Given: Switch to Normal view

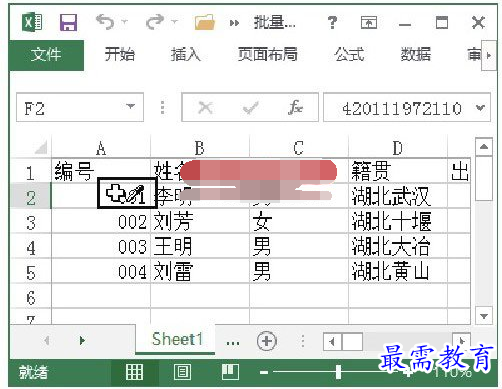Looking at the screenshot, I should point(135,372).
